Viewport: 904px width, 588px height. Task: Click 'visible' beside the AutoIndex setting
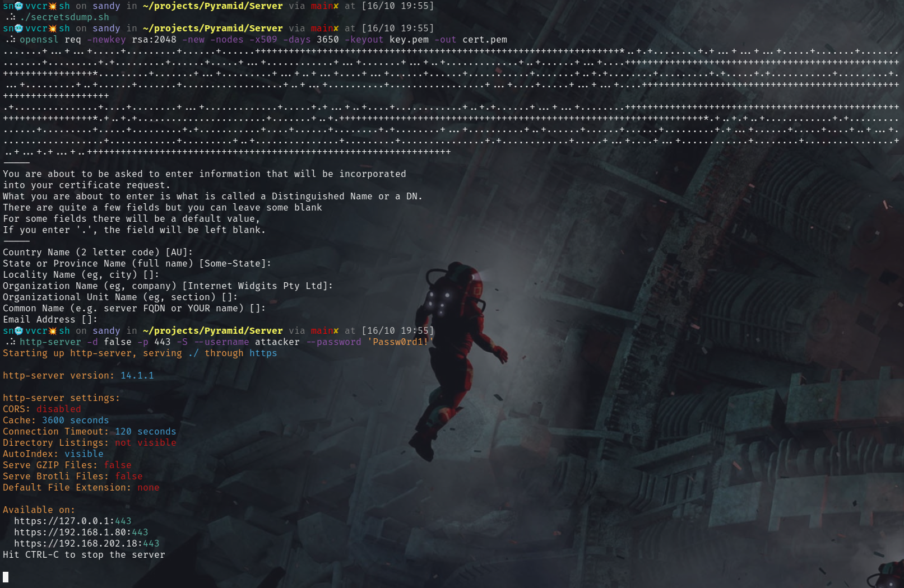pos(84,454)
